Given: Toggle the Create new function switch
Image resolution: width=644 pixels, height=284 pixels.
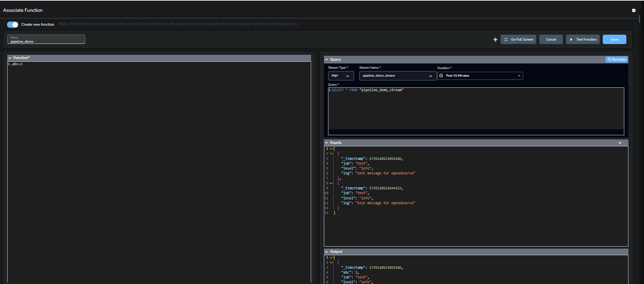Looking at the screenshot, I should 12,25.
